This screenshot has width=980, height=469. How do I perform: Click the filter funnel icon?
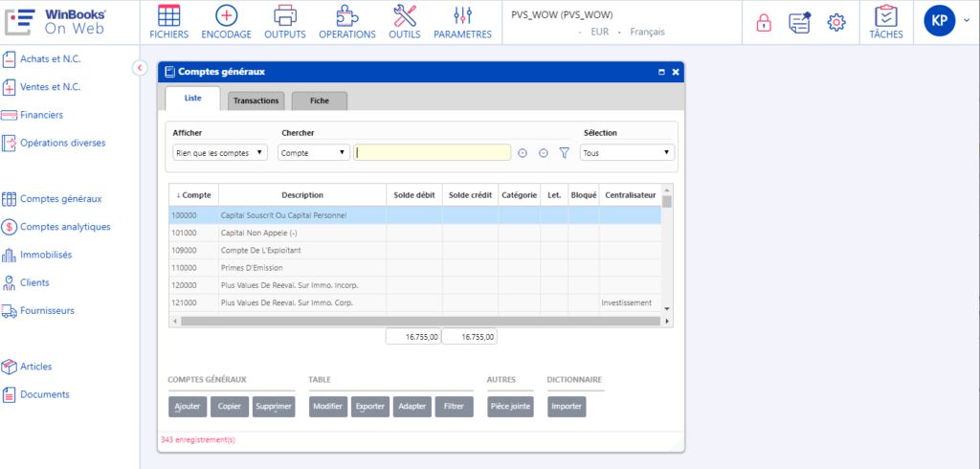pos(564,152)
